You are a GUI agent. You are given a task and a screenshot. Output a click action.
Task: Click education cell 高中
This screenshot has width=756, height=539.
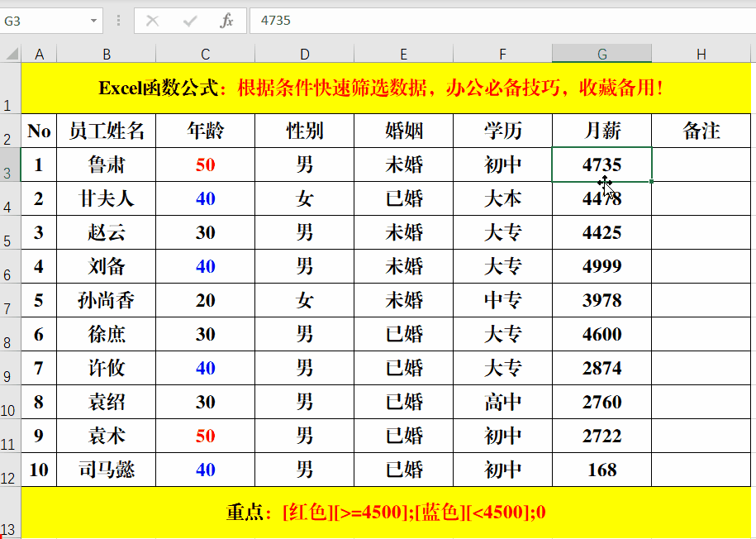tap(503, 402)
